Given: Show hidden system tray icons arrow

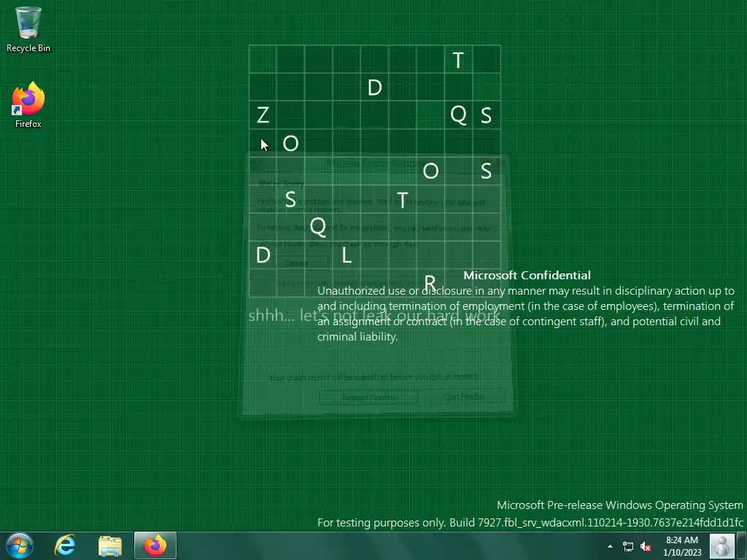Looking at the screenshot, I should (611, 546).
